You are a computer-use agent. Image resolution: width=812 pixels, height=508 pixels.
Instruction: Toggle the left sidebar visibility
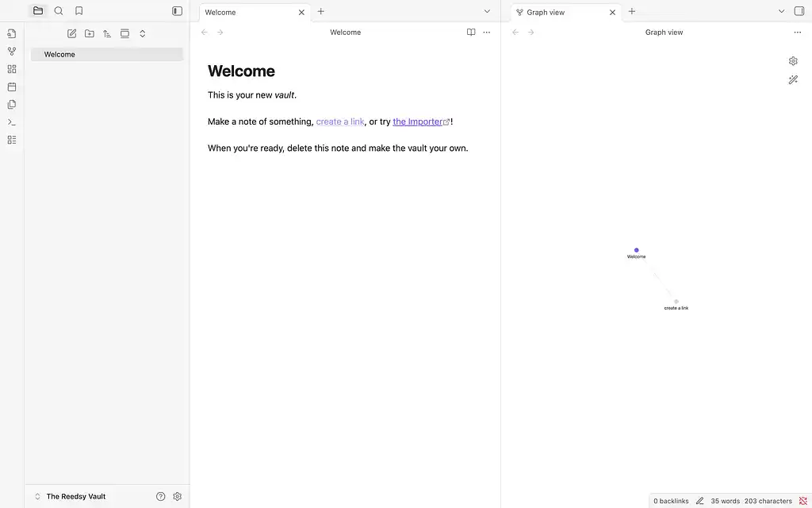click(177, 11)
